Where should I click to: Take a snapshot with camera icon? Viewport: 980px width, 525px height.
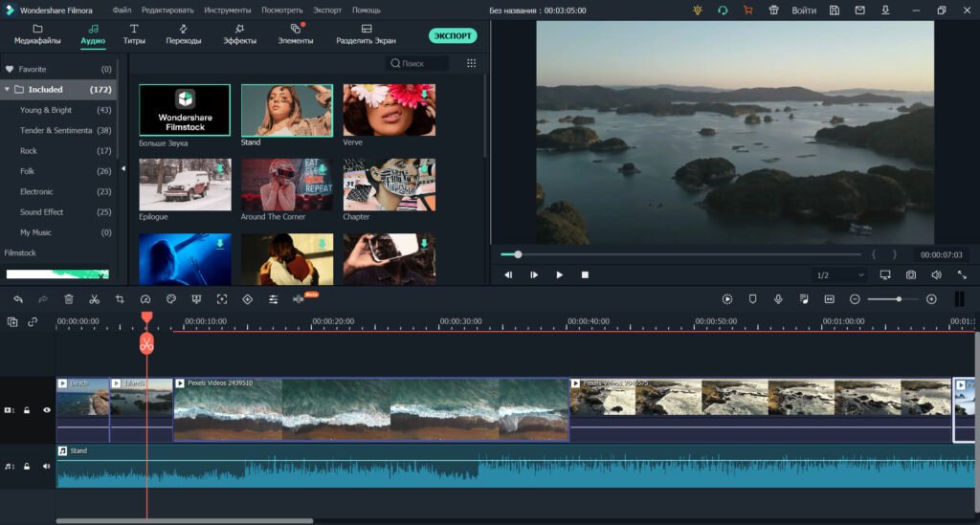[x=911, y=274]
